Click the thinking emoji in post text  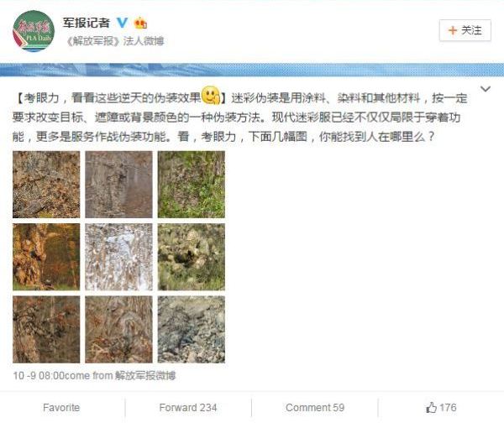pos(211,95)
